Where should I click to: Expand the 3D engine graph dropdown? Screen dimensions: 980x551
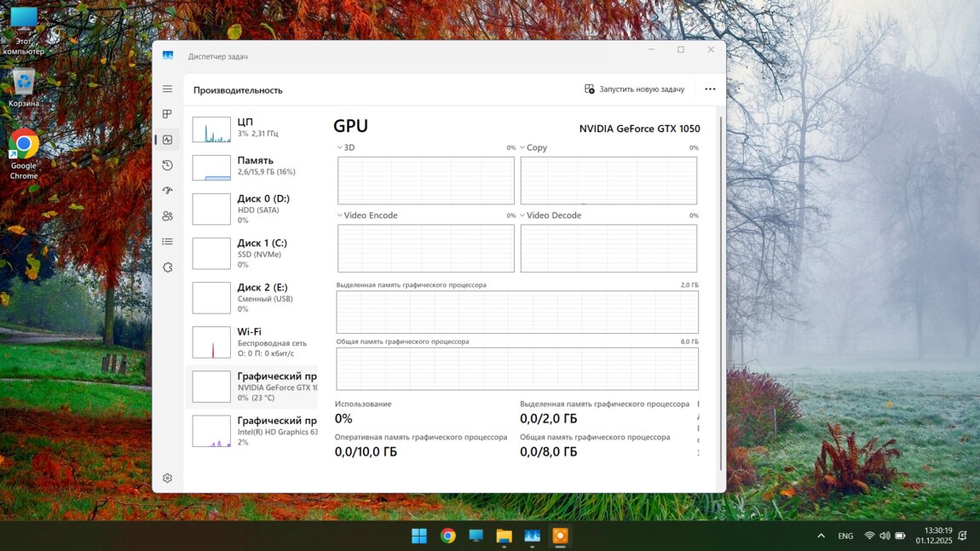[x=340, y=148]
